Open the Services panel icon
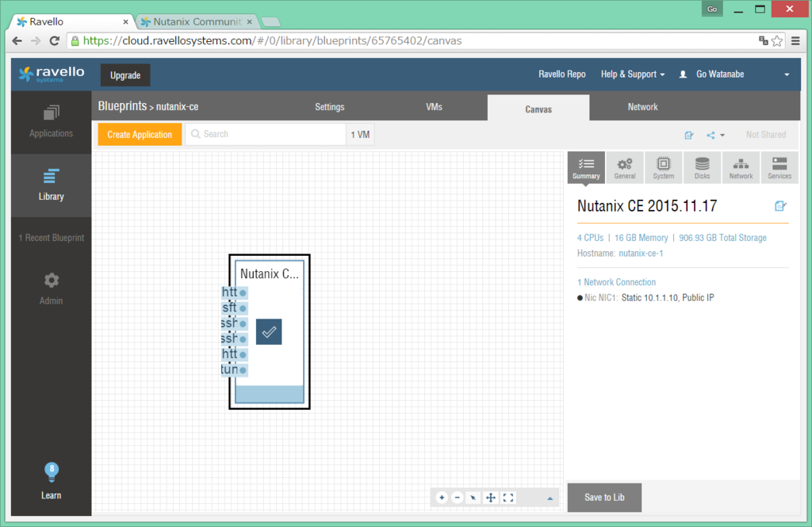The image size is (812, 527). coord(779,167)
